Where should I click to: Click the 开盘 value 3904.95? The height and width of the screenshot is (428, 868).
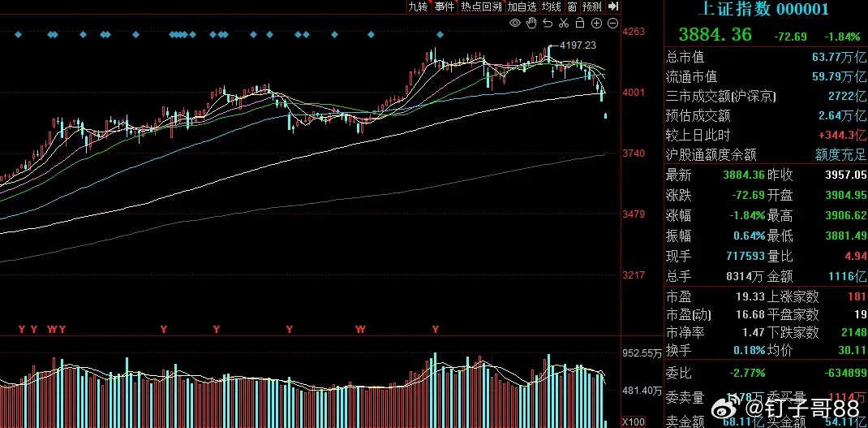coord(845,196)
